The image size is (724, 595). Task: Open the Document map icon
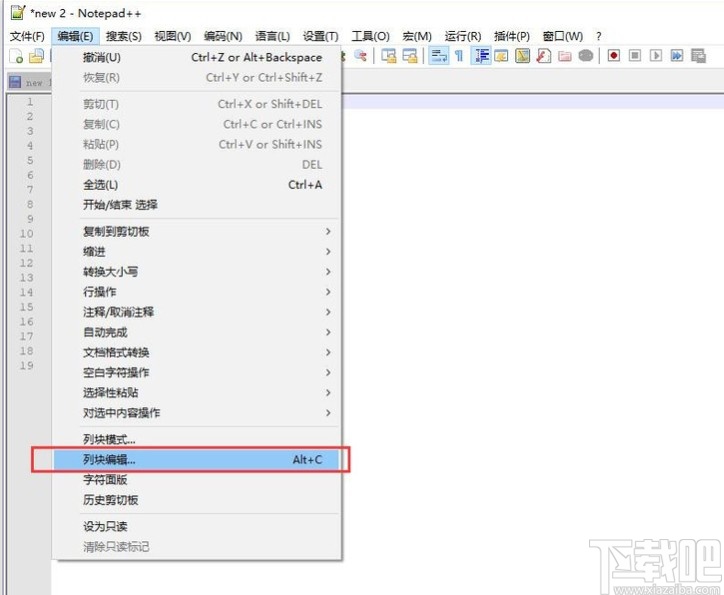pos(522,56)
